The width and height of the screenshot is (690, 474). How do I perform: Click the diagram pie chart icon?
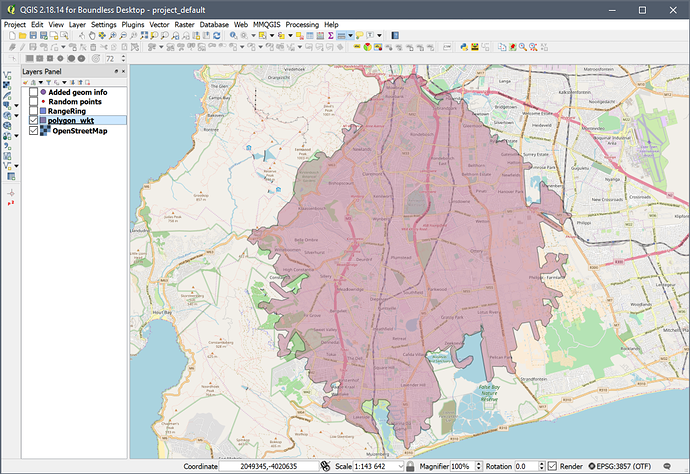368,47
